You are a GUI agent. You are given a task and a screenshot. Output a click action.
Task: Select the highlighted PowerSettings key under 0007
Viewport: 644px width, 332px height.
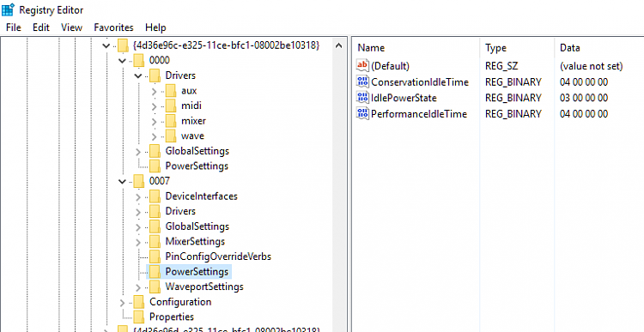(x=197, y=272)
